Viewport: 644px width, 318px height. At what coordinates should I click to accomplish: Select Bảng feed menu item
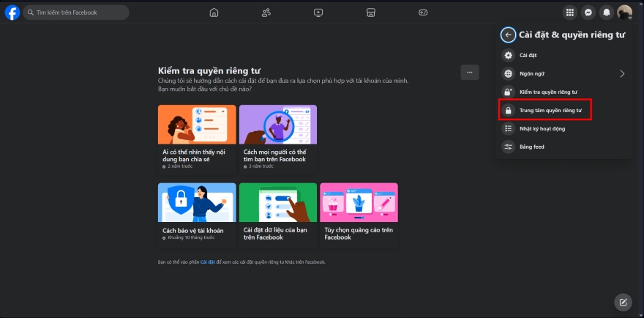click(531, 147)
